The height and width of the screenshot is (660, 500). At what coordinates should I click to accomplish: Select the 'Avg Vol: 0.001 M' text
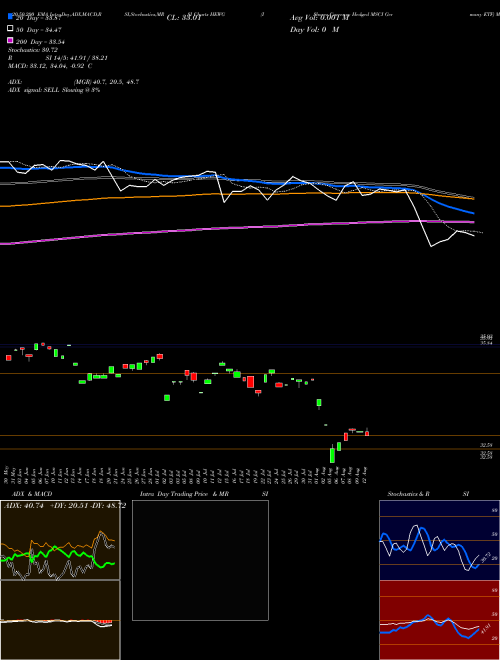[320, 18]
